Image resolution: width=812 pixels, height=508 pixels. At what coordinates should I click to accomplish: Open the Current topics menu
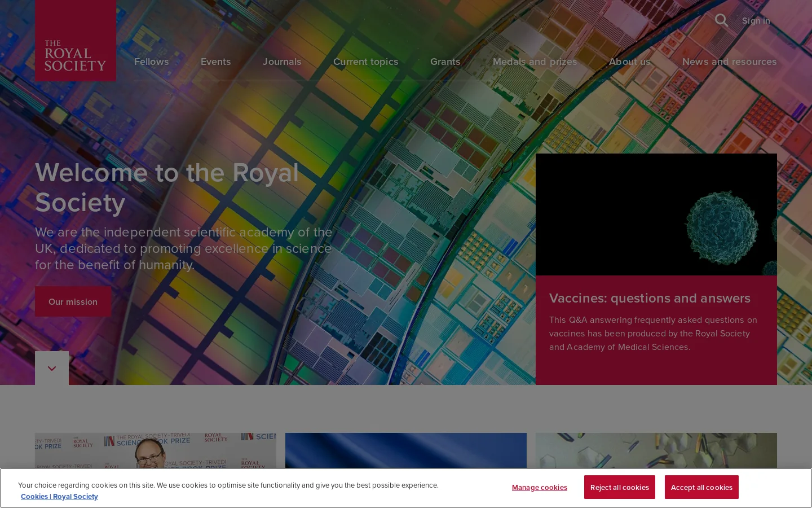(365, 62)
